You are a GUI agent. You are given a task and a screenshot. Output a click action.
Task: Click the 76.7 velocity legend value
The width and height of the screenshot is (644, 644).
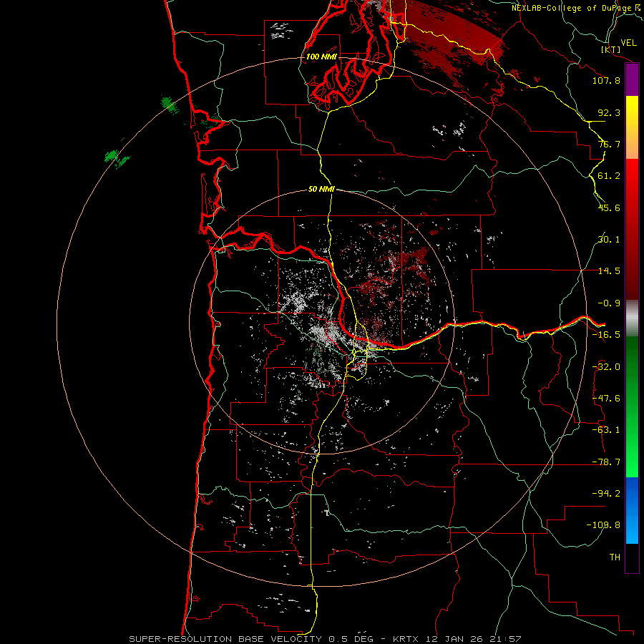click(609, 144)
